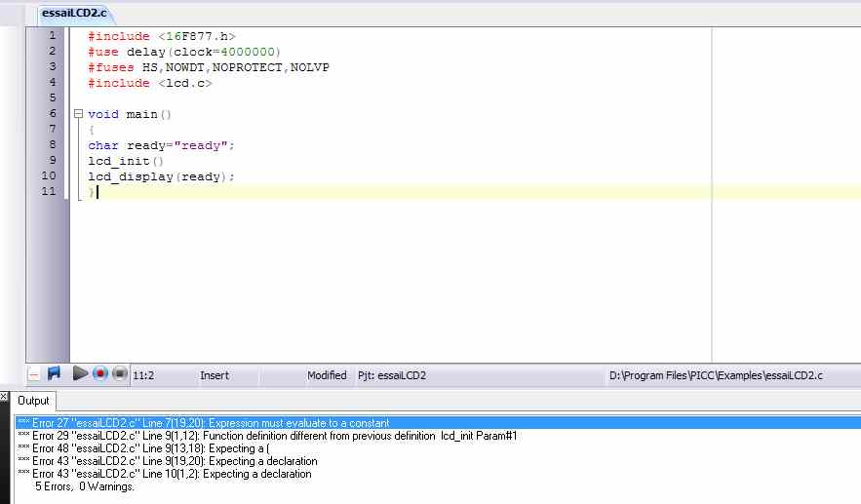
Task: Click the lcd_display(ready); code line
Action: coord(162,176)
